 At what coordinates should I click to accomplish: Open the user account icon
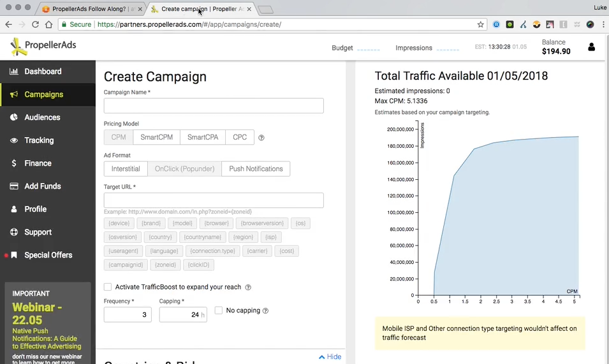(591, 47)
